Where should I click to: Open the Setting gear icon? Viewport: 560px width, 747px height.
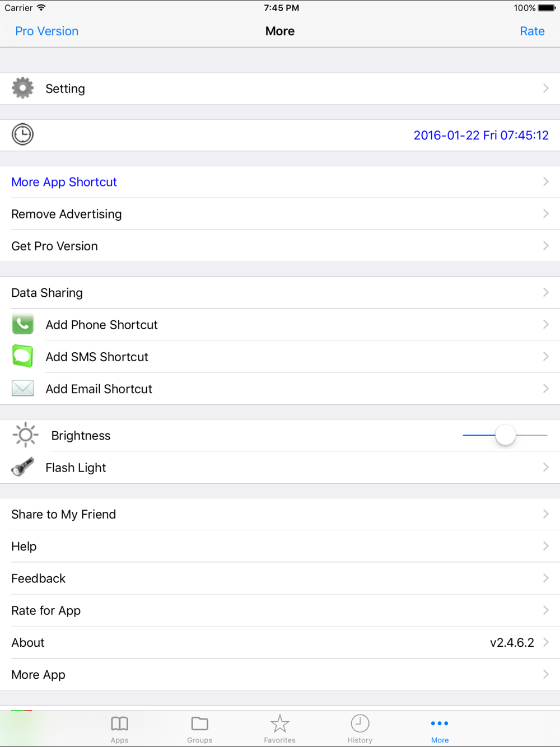point(22,88)
